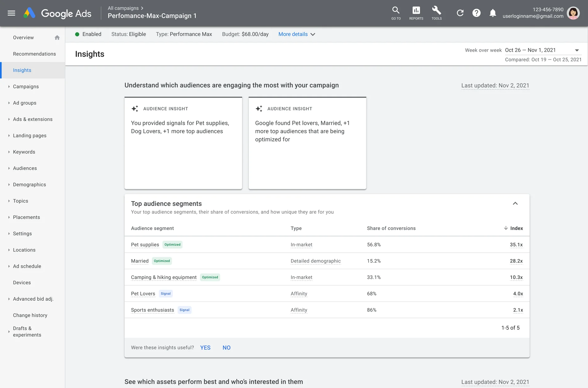
Task: Click the 28.2x index value
Action: click(516, 261)
